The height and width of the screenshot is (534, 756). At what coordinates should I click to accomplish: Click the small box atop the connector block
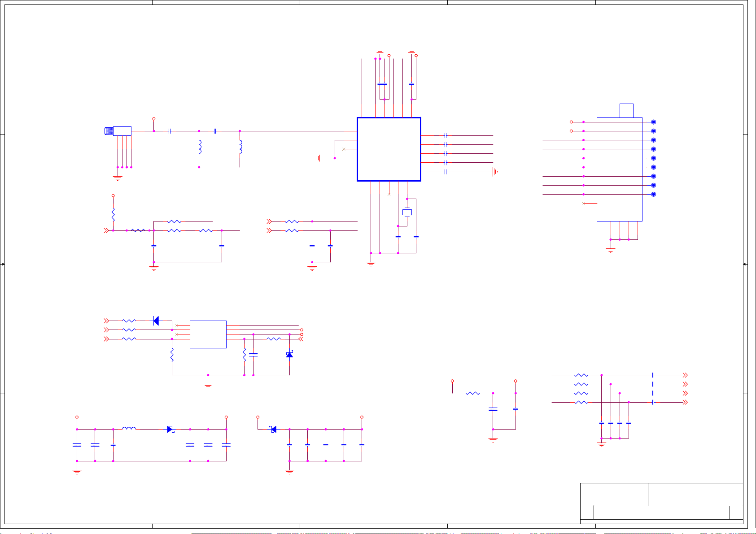(x=626, y=111)
